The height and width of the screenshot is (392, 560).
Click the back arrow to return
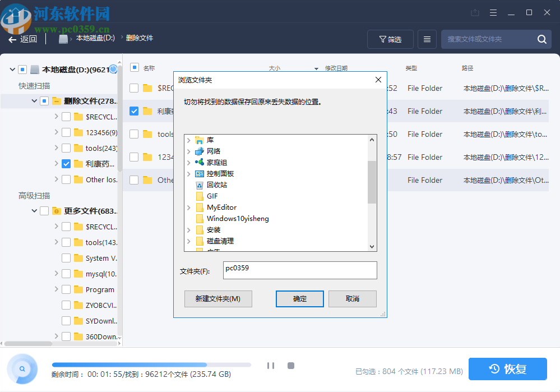[12, 39]
